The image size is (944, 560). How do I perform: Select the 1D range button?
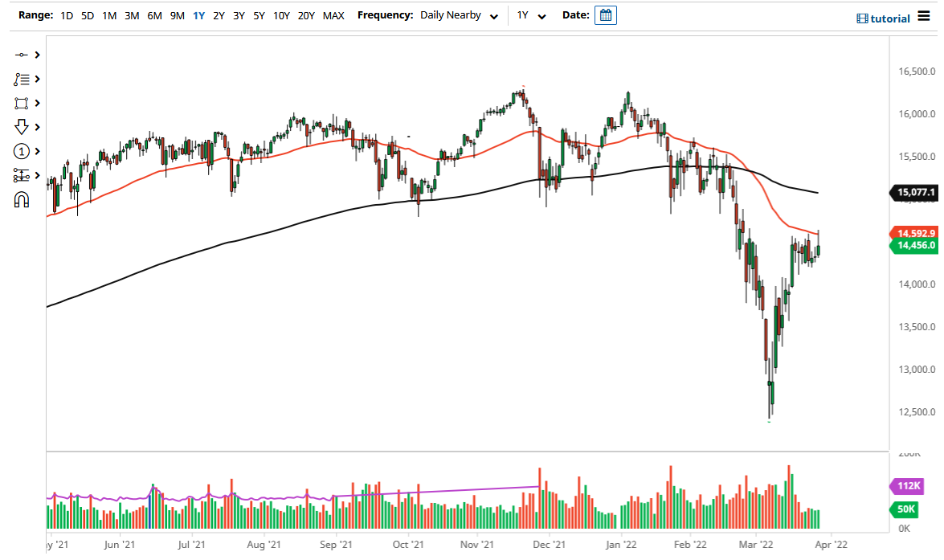click(67, 15)
